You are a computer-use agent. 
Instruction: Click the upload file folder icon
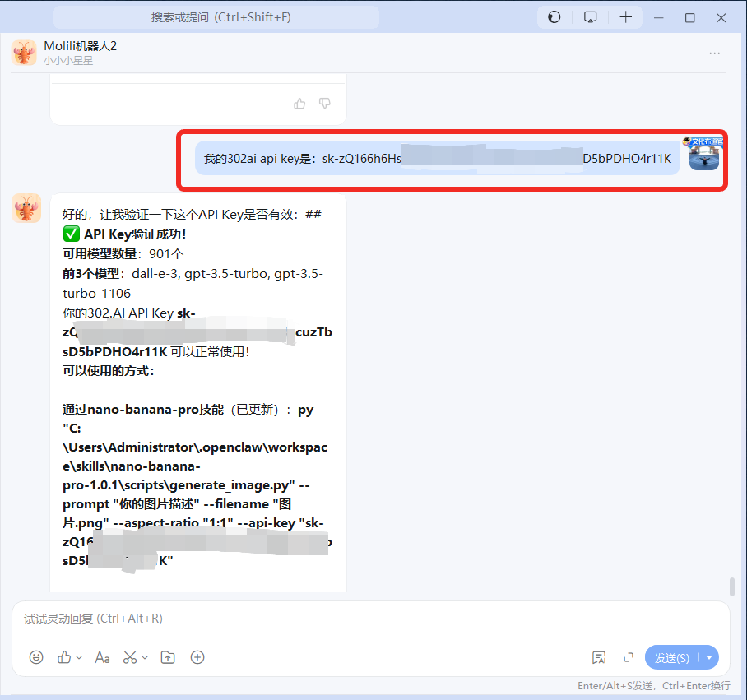[x=168, y=657]
